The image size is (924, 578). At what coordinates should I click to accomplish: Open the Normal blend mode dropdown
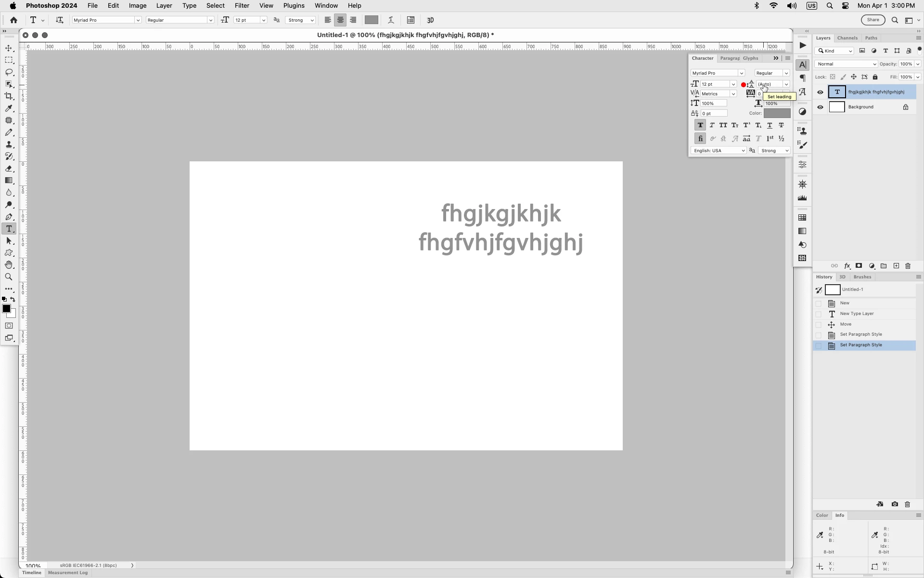click(x=846, y=64)
